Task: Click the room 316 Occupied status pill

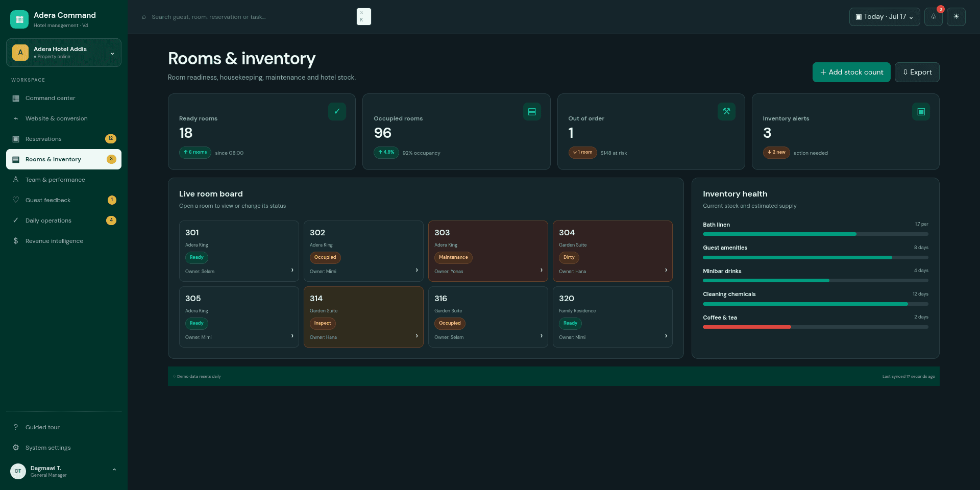Action: (x=450, y=323)
